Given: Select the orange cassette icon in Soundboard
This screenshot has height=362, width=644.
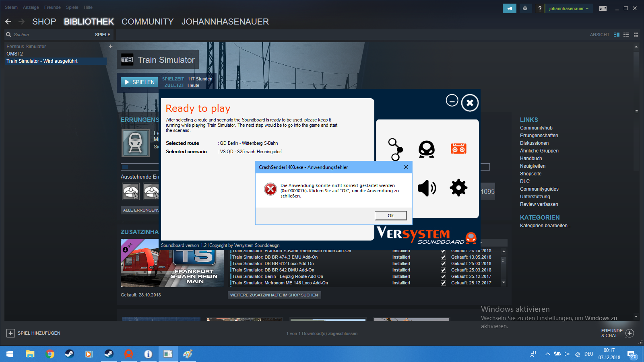Looking at the screenshot, I should point(458,149).
